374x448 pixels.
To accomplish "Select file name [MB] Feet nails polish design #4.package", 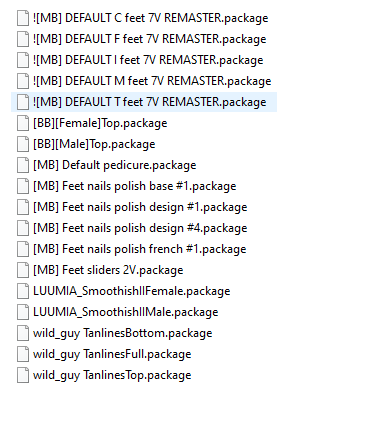I will pos(140,228).
